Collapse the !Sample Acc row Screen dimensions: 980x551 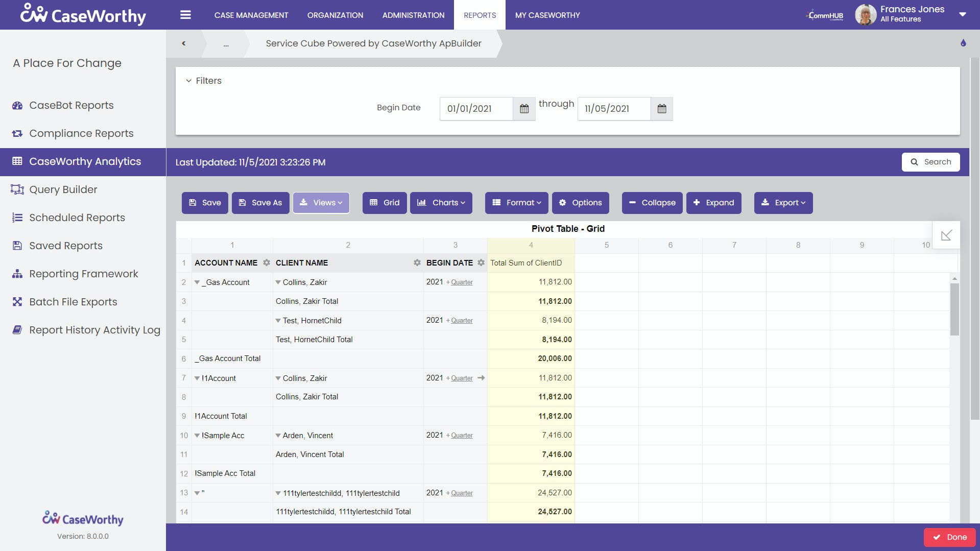(x=197, y=436)
